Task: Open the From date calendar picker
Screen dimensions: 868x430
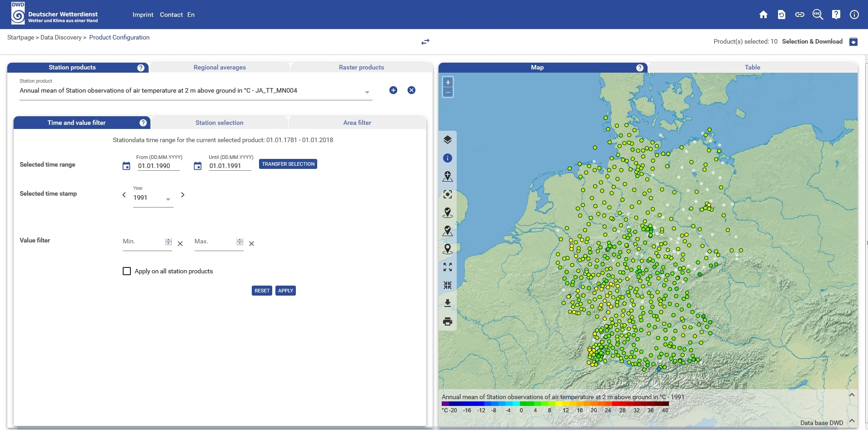Action: click(x=126, y=166)
